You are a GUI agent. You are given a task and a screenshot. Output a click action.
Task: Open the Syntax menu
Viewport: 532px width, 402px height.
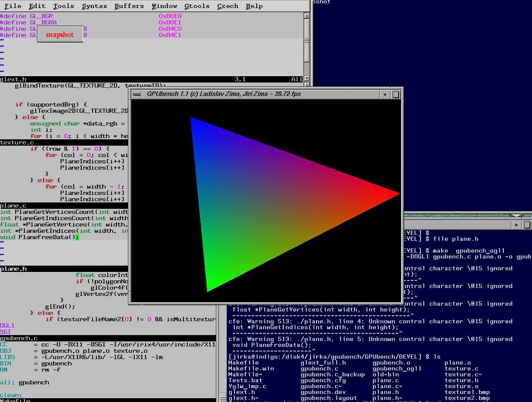(x=94, y=6)
